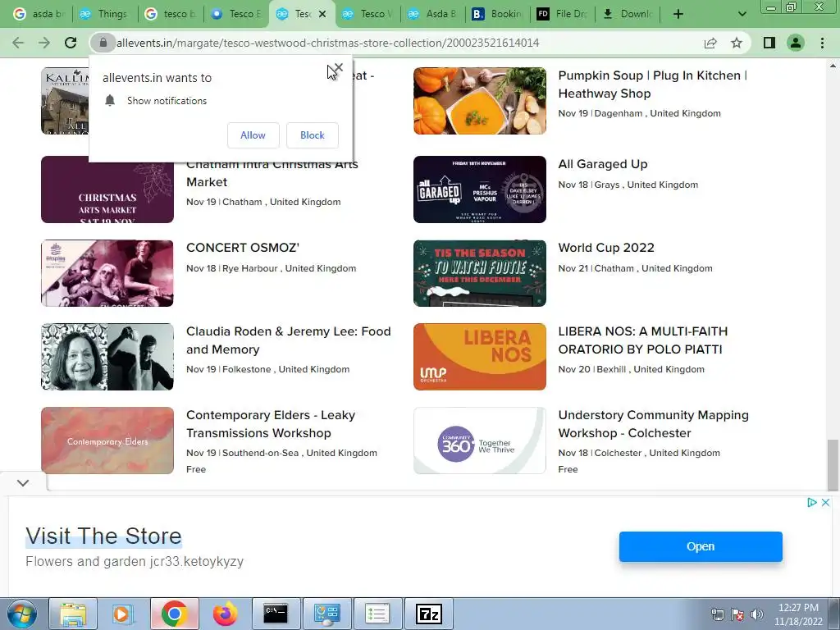
Task: Open CONCERT OSMOZ' event
Action: [243, 248]
